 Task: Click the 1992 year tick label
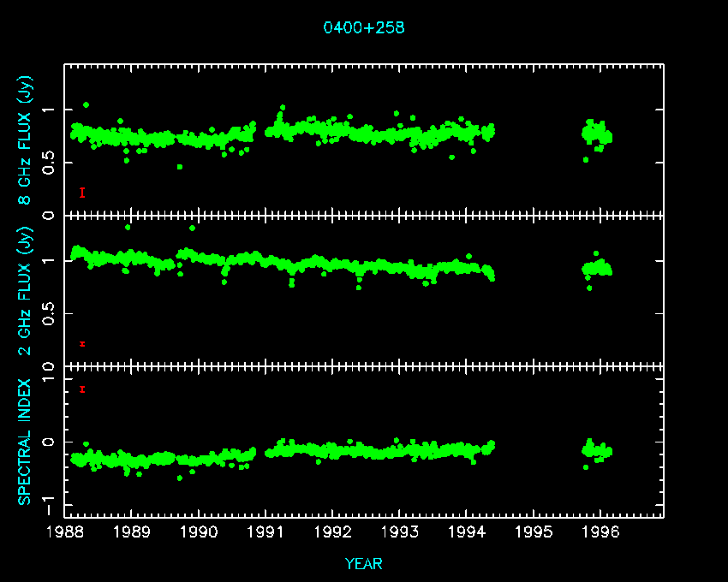332,532
